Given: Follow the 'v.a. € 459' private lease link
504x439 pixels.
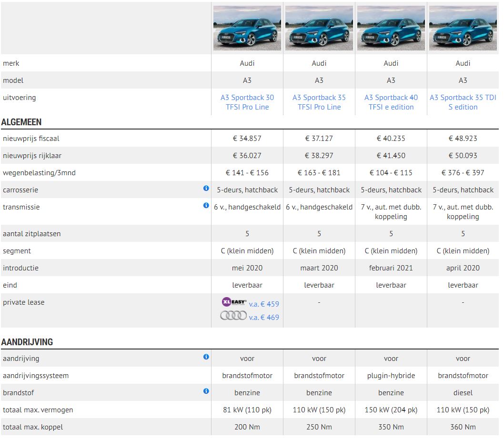Looking at the screenshot, I should 264,304.
